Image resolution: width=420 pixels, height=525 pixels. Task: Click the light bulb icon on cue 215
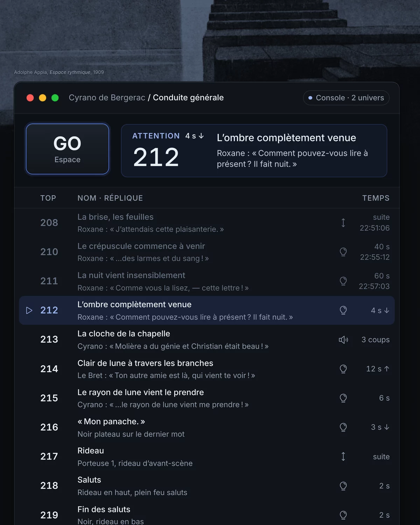tap(343, 398)
